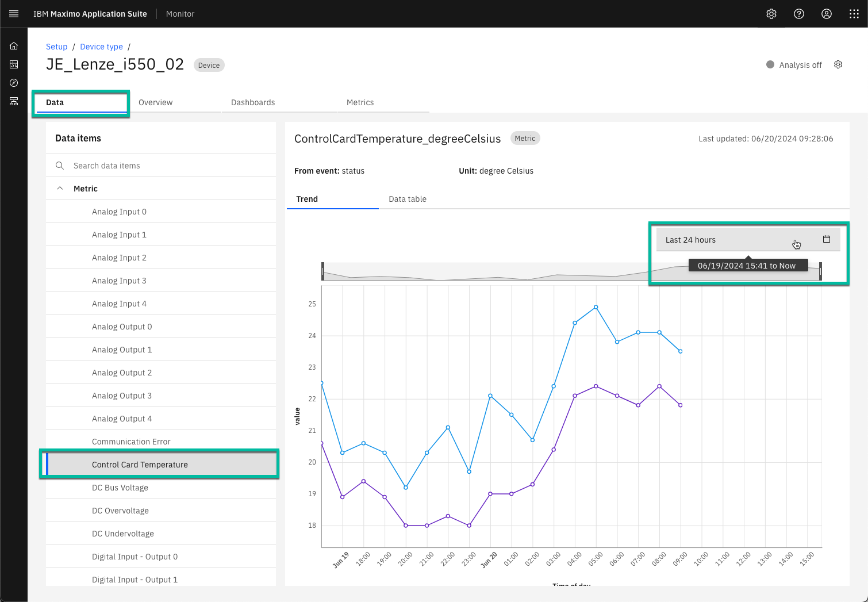Click purple data point at 08:00

pos(659,386)
